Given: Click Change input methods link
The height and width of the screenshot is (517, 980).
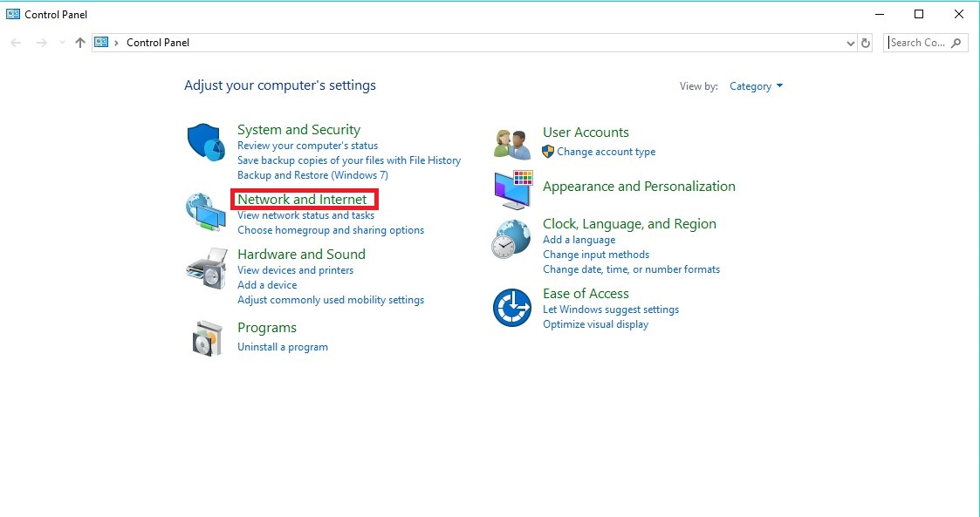Looking at the screenshot, I should click(596, 255).
